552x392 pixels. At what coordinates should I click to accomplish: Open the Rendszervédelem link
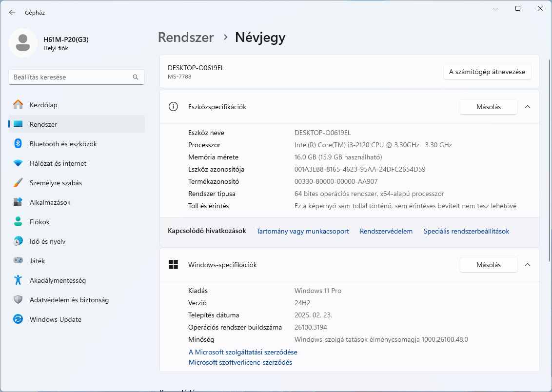pyautogui.click(x=386, y=231)
